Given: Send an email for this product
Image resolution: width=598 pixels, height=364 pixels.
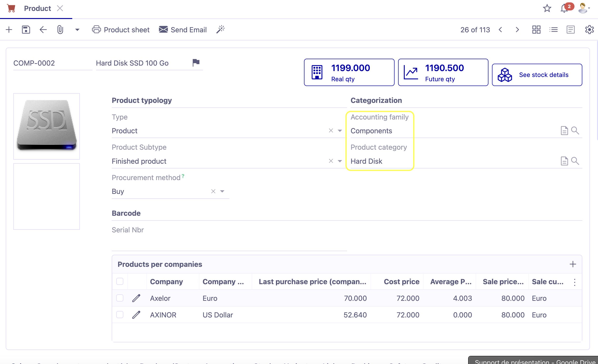Looking at the screenshot, I should pos(183,29).
